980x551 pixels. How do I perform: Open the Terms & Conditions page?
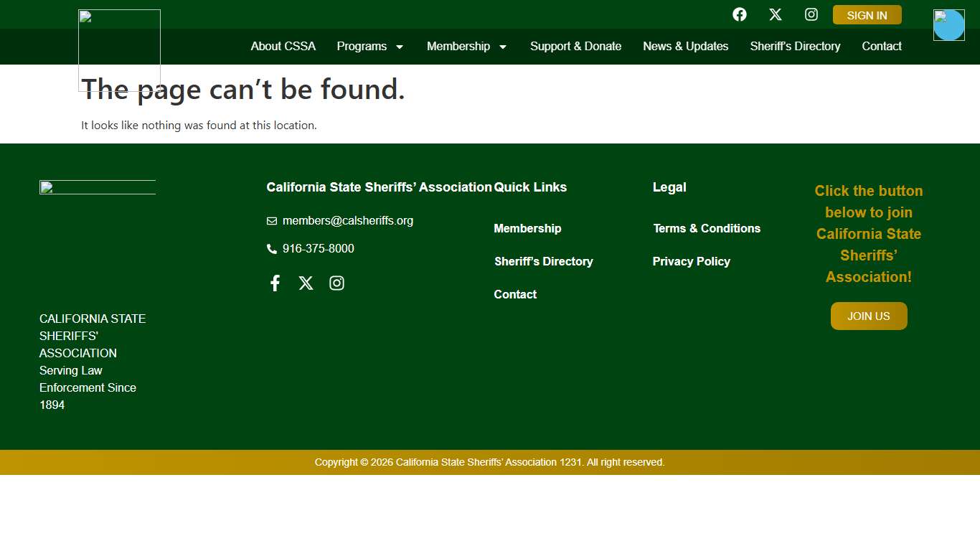[706, 228]
